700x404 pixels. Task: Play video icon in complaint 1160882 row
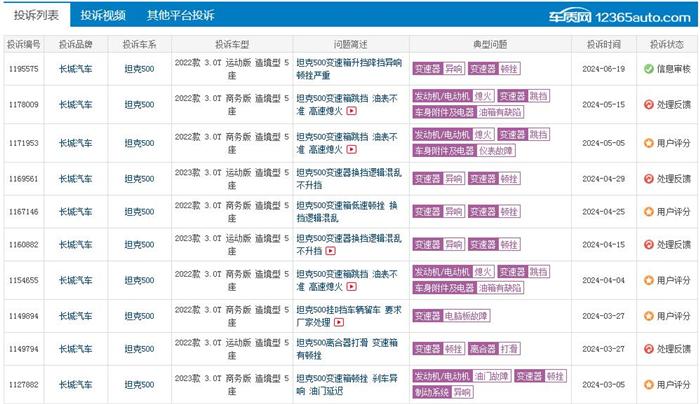330,251
